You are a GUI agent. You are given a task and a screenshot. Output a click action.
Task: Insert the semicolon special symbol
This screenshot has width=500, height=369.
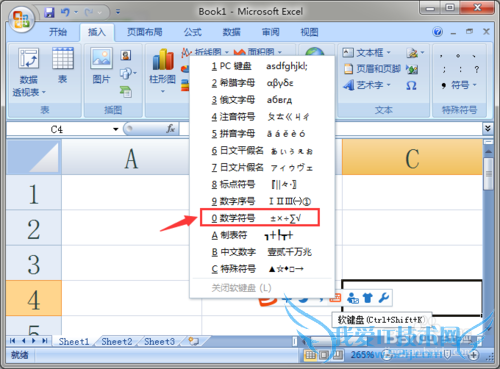[x=444, y=69]
